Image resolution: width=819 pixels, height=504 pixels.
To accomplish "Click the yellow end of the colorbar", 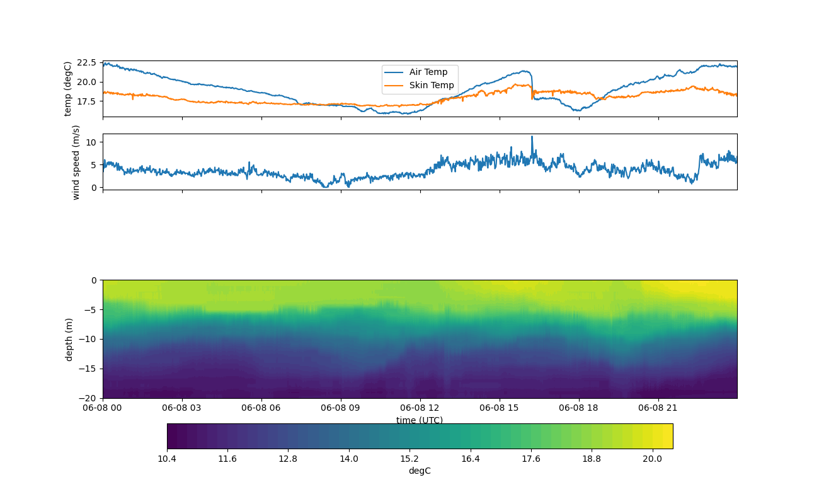I will (x=668, y=436).
